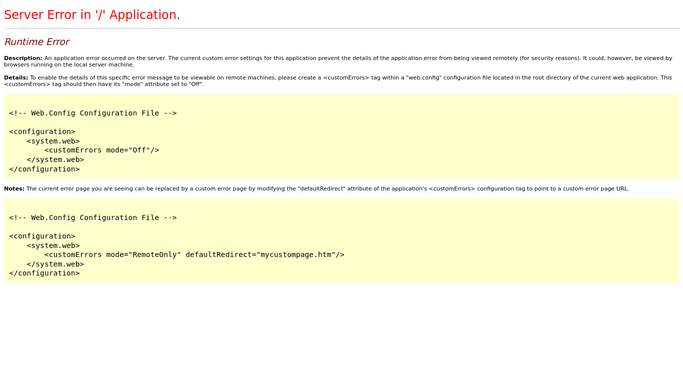Screen dimensions: 683x384
Task: Click the customErrors mode="Off" code line
Action: pos(101,150)
